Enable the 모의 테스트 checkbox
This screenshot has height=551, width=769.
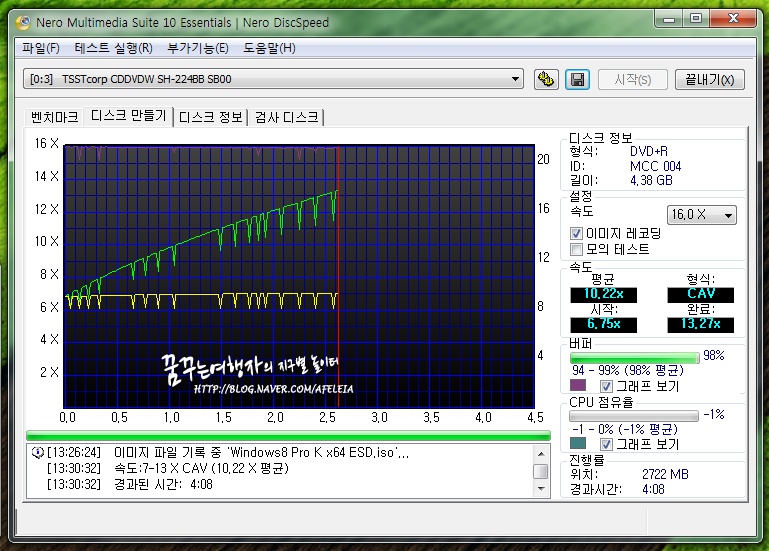[576, 249]
